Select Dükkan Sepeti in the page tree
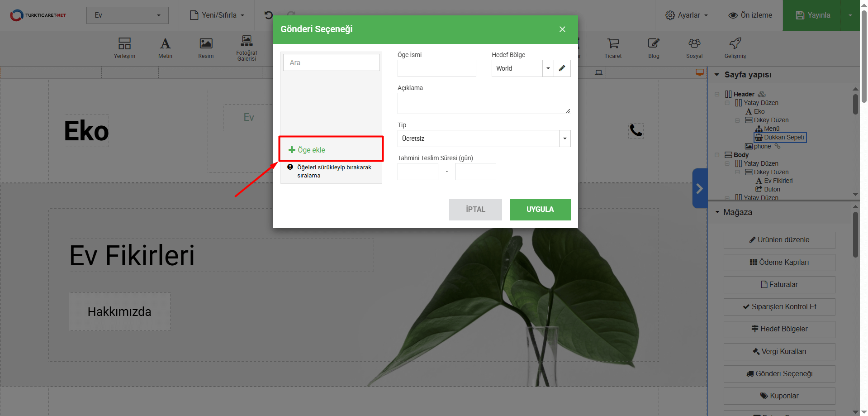 [783, 137]
